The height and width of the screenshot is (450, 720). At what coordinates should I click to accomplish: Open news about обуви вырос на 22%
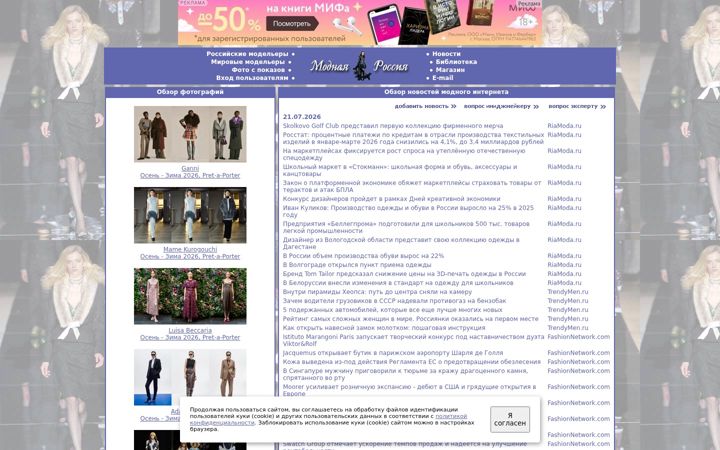363,256
